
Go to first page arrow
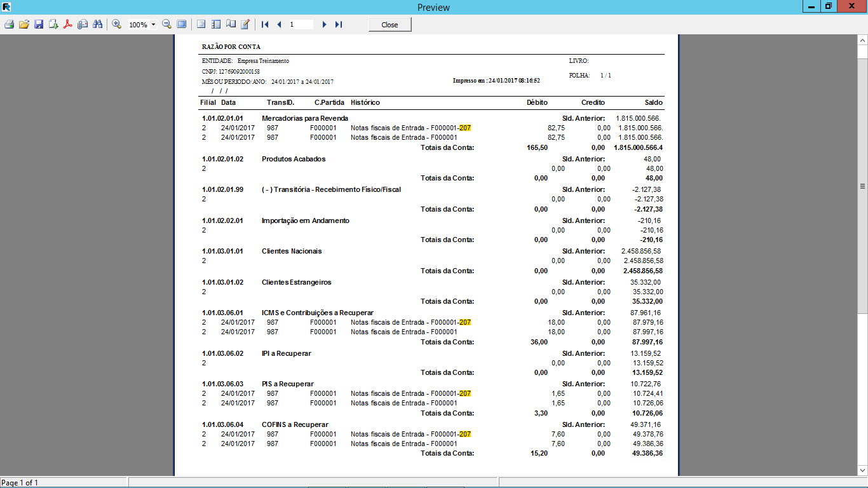point(265,24)
